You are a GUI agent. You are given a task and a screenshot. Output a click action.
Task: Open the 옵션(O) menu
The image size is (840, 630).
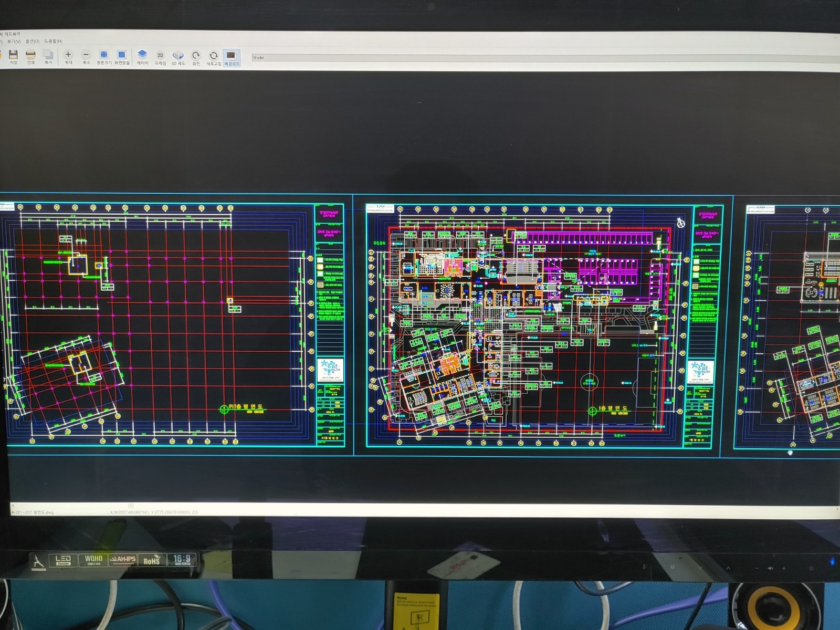point(33,41)
